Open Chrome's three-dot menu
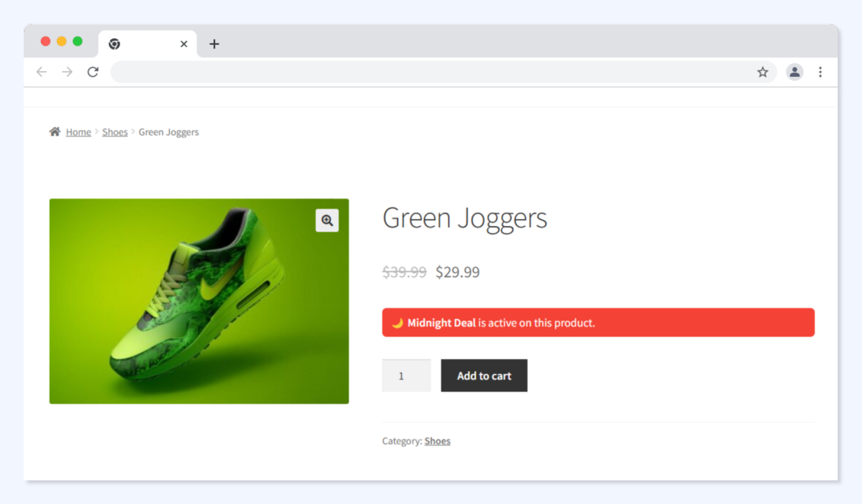This screenshot has width=862, height=504. point(820,72)
